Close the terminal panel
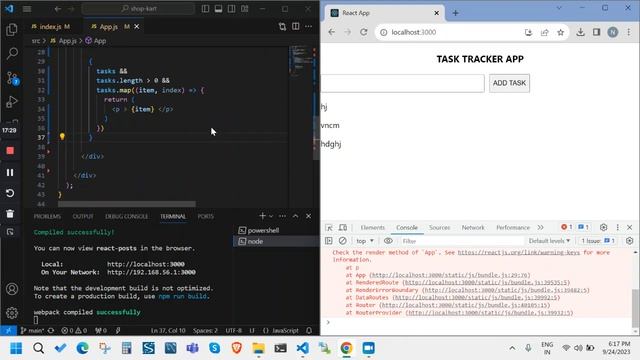The width and height of the screenshot is (640, 360). [x=309, y=216]
